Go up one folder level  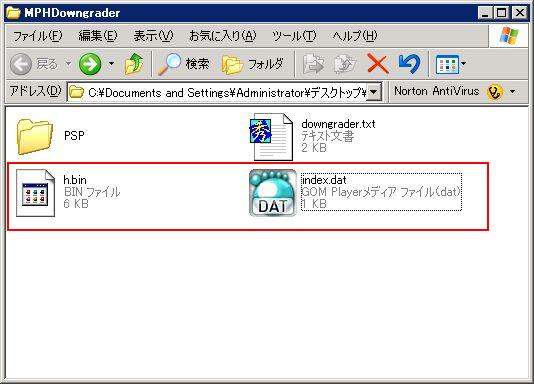134,64
